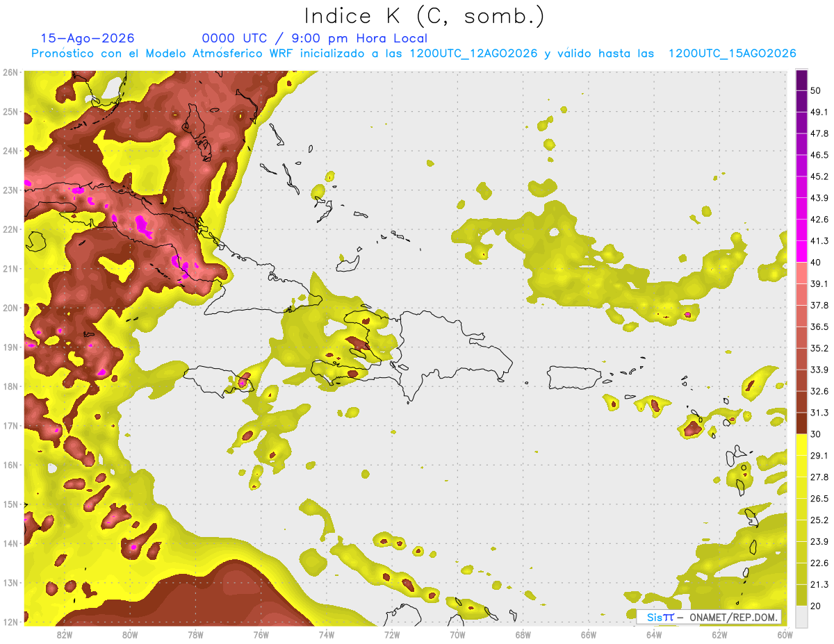Click the colorbar value '46.5'
Screen dimensions: 834x644
pyautogui.click(x=819, y=155)
